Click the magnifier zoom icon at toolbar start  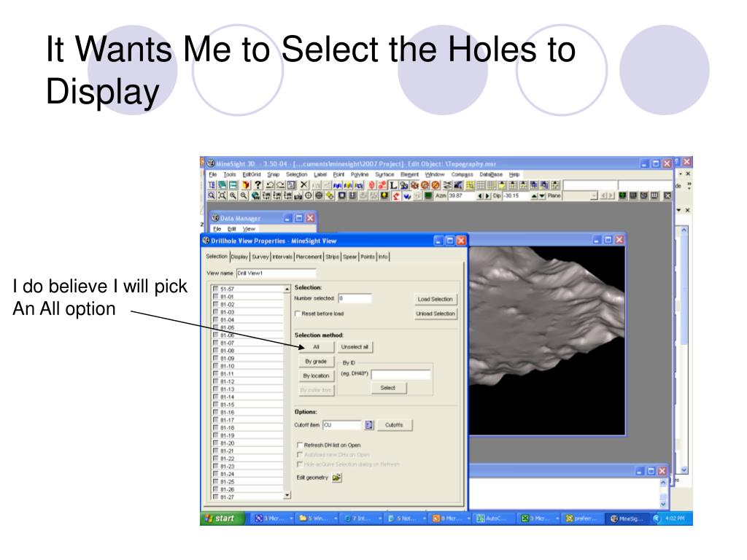click(x=212, y=195)
